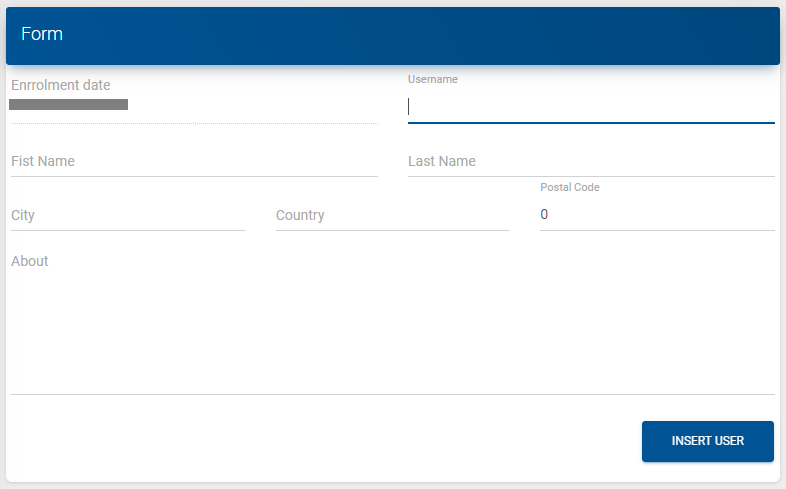Click the City input field
This screenshot has height=489, width=786.
click(x=128, y=215)
